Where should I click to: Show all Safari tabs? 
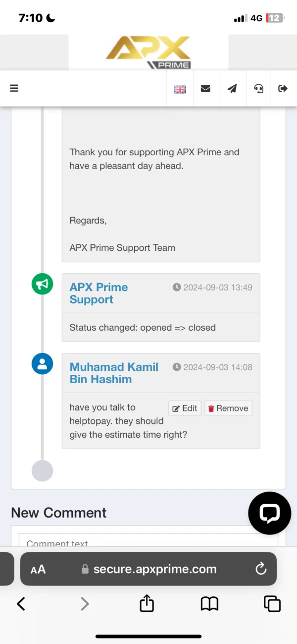pyautogui.click(x=272, y=603)
